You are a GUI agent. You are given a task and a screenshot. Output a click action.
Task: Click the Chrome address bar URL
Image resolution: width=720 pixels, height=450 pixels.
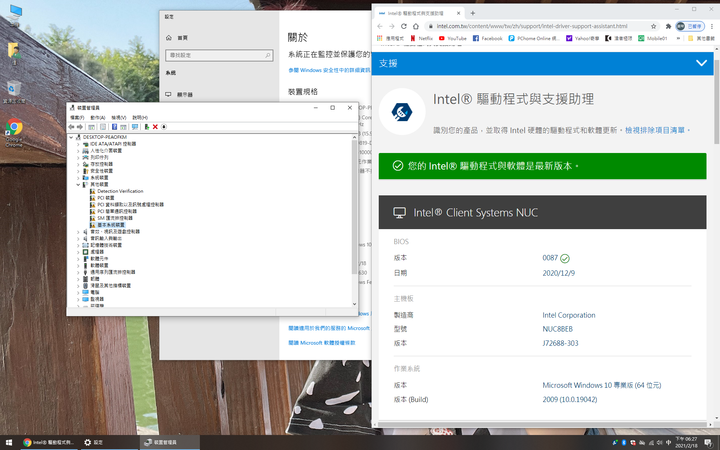point(532,26)
